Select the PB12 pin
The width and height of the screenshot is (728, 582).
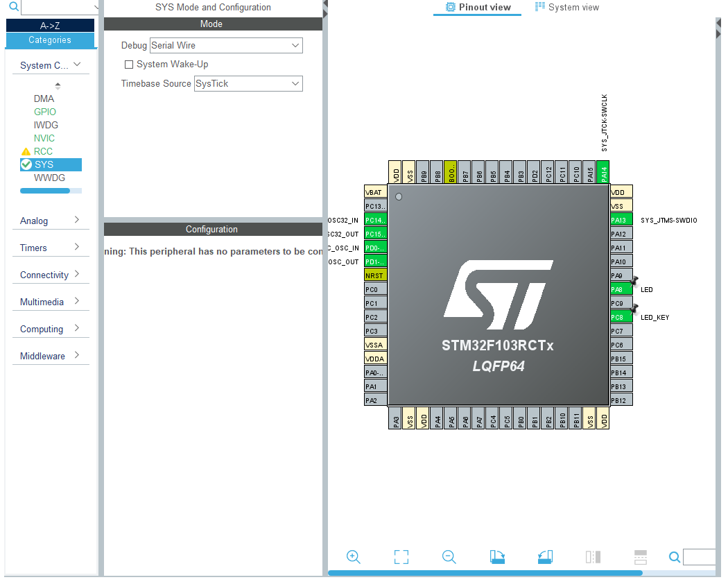click(621, 400)
